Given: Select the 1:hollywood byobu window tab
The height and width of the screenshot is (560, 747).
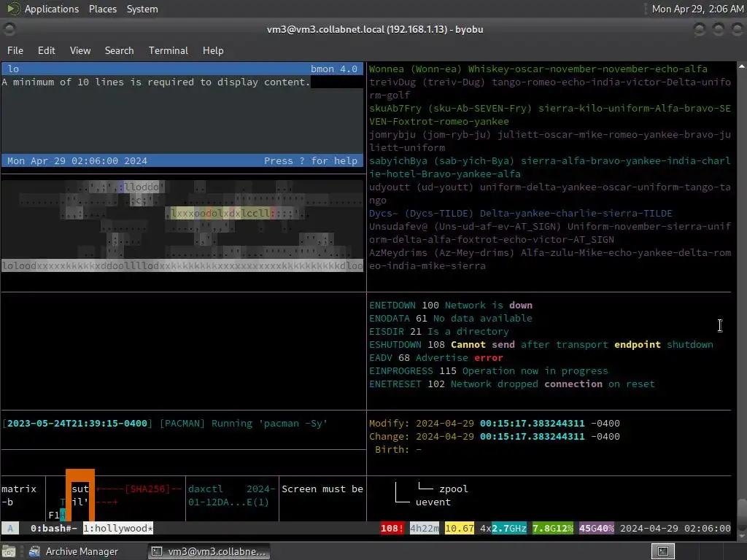Looking at the screenshot, I should tap(118, 528).
